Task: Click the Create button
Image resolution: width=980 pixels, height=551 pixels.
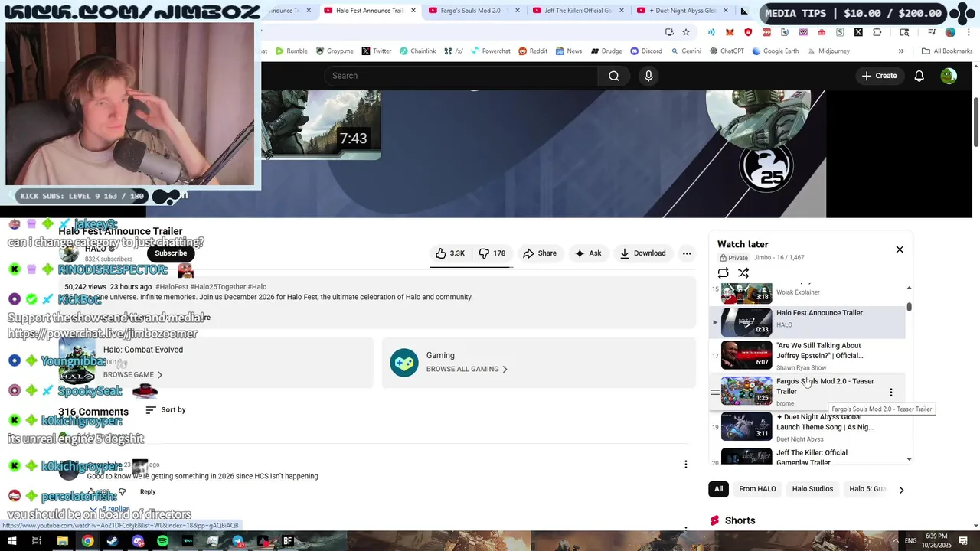Action: point(879,76)
